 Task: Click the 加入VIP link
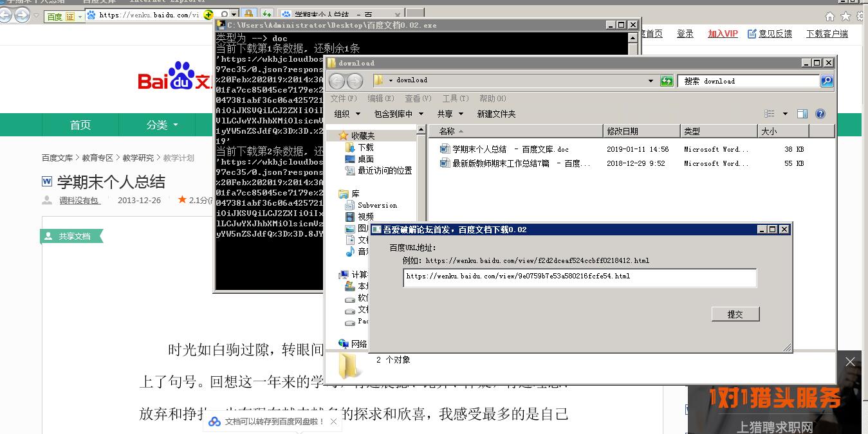point(723,33)
